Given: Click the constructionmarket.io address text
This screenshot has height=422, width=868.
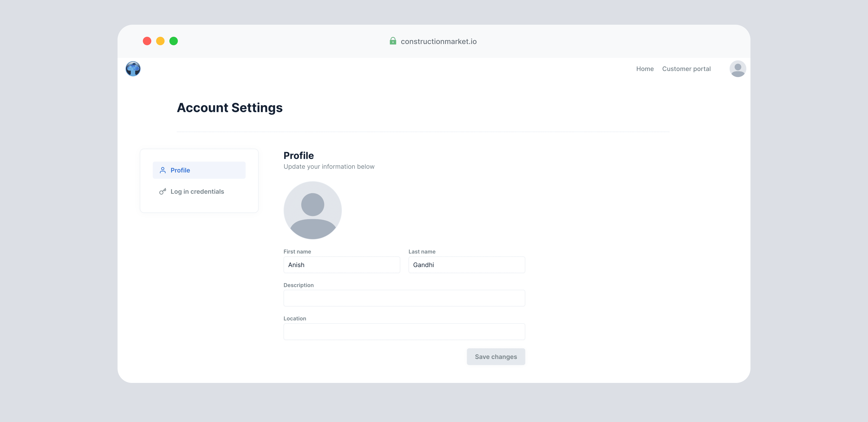Looking at the screenshot, I should click(439, 41).
